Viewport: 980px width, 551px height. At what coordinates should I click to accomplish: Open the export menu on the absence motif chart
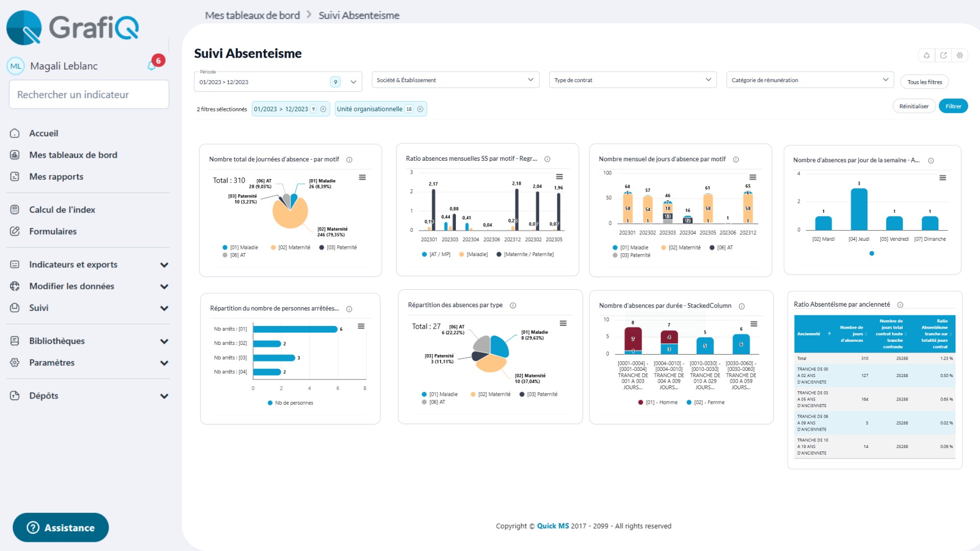click(x=363, y=177)
